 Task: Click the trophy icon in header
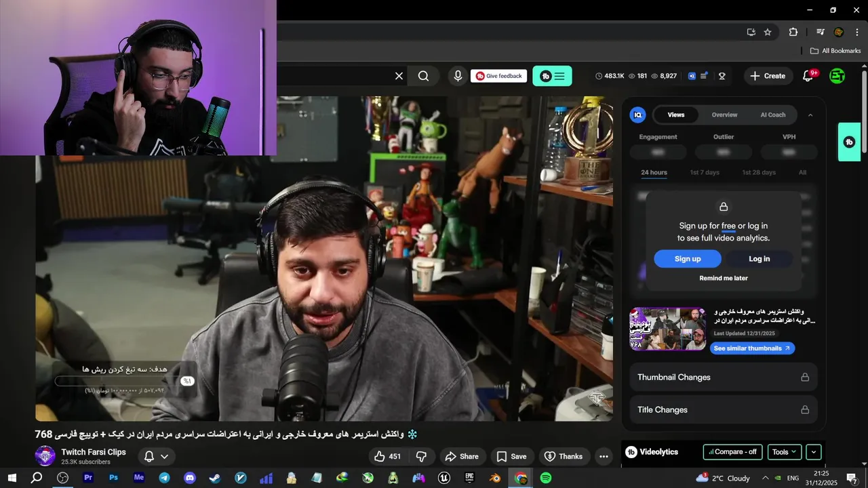tap(722, 76)
